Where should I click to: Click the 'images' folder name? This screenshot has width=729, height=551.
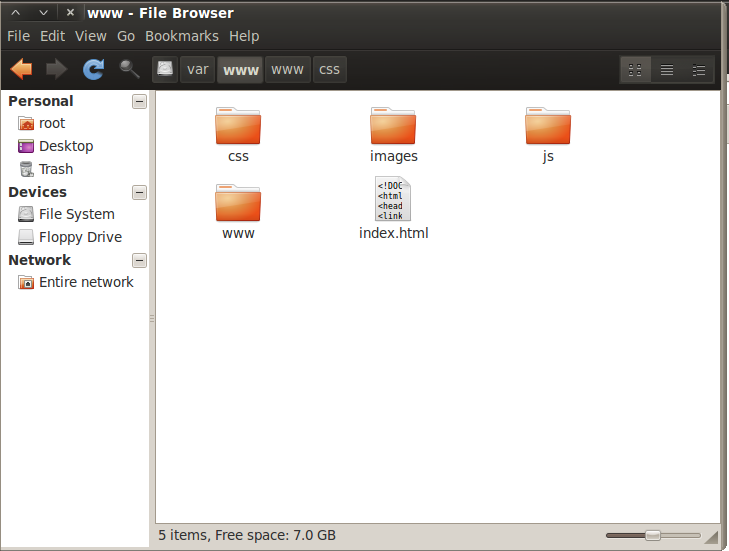pyautogui.click(x=393, y=156)
